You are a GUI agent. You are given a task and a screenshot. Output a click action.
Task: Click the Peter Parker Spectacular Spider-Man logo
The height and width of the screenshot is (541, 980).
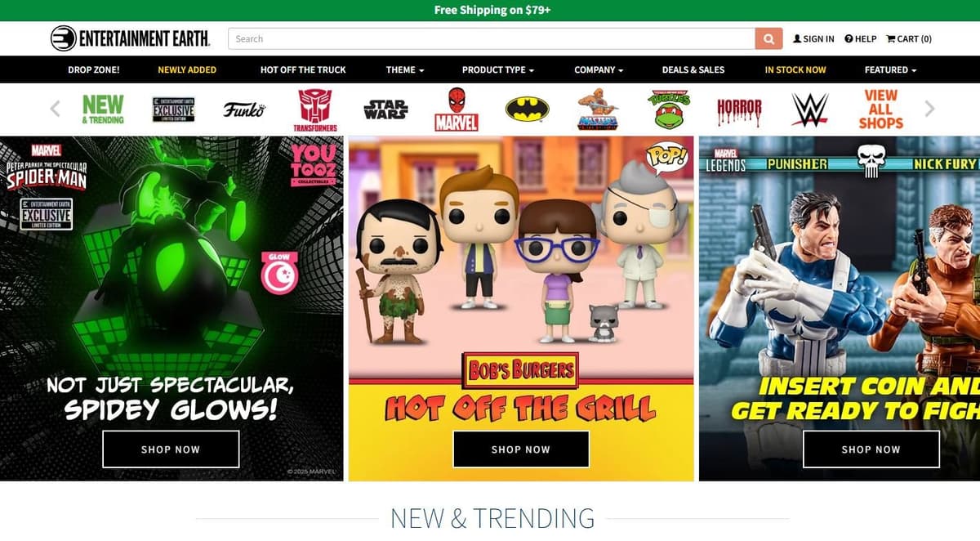click(x=47, y=168)
